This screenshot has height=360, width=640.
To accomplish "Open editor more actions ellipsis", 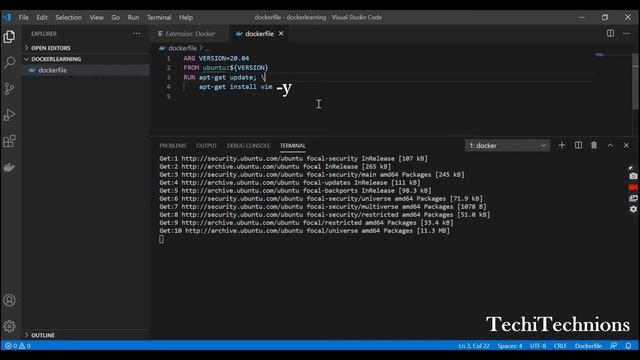I will [626, 33].
